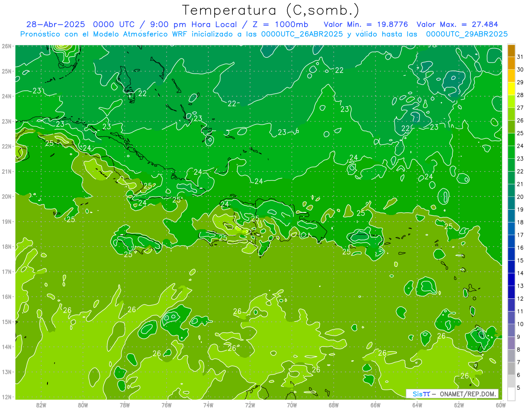
Task: Click the "0000UTC_29ABR2025" valid-until time
Action: coord(466,34)
